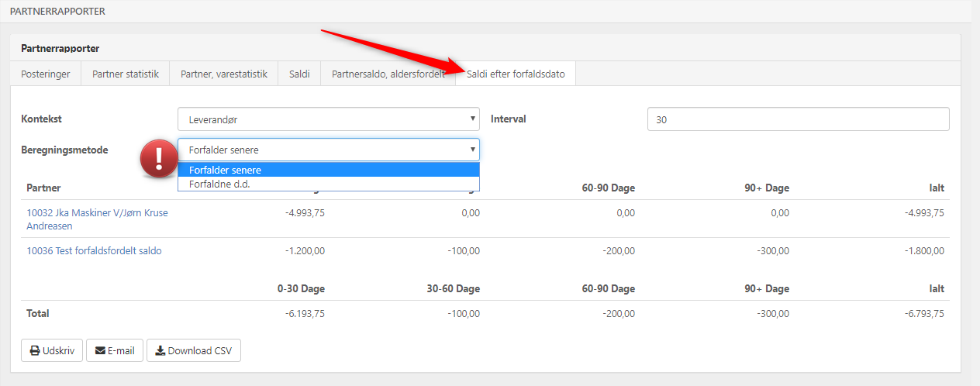Click the red exclamation warning icon
The image size is (980, 386).
[158, 159]
